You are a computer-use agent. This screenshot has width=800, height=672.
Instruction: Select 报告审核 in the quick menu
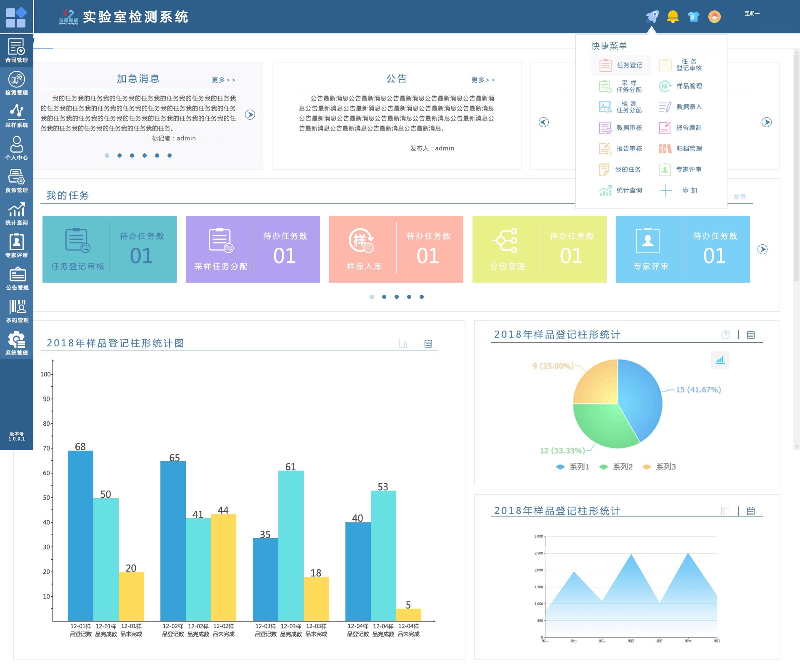(620, 148)
